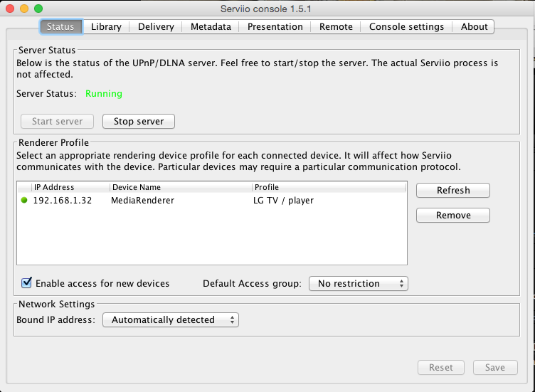The height and width of the screenshot is (392, 535).
Task: Select the Presentation tab
Action: pos(275,26)
